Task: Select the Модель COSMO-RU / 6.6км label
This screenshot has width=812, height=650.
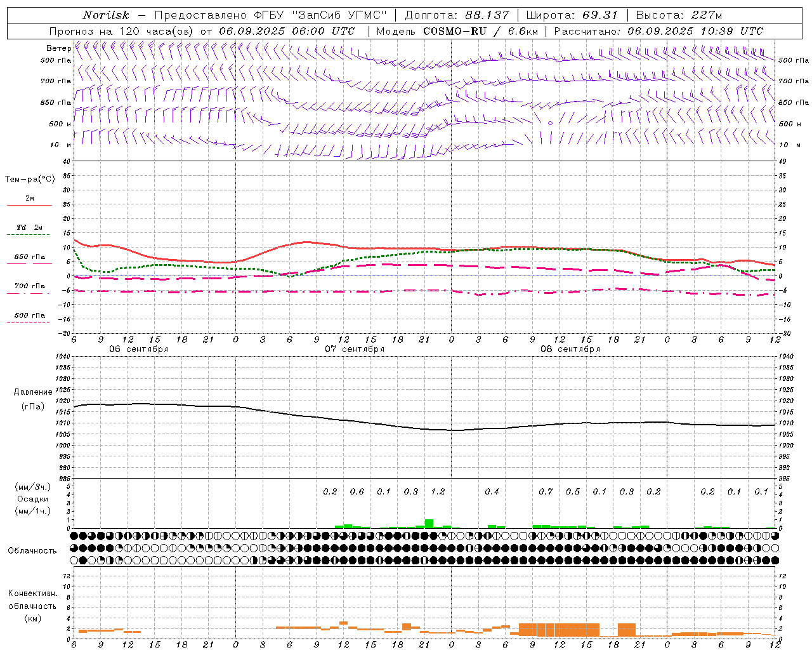Action: tap(457, 31)
